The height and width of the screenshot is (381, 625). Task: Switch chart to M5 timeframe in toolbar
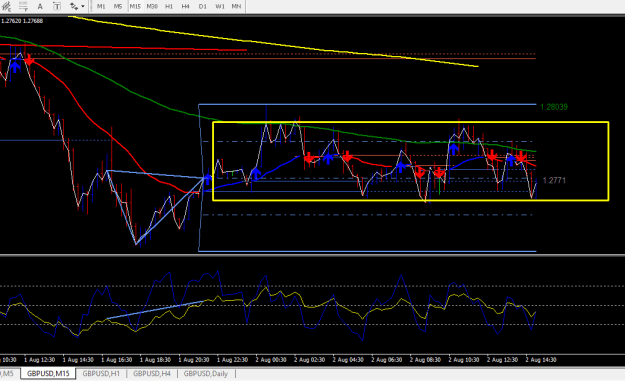[118, 6]
